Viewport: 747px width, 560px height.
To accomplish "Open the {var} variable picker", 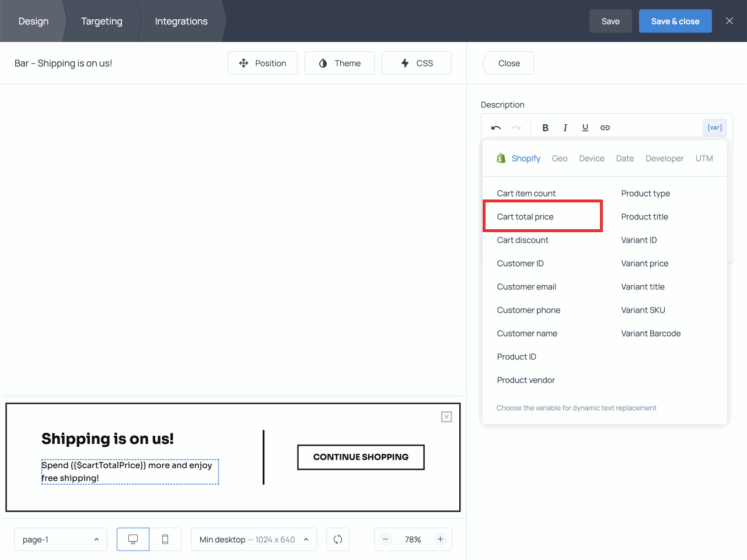I will [714, 128].
